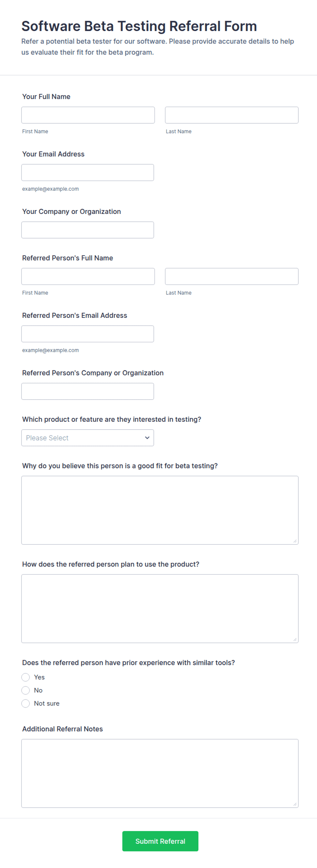
Task: Open the product or feature Please Select dropdown
Action: pyautogui.click(x=88, y=438)
